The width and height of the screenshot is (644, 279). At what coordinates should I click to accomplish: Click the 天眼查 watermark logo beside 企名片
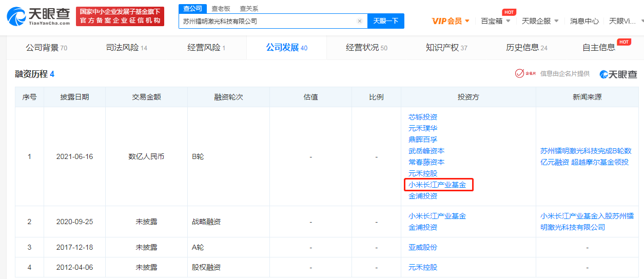tap(618, 74)
